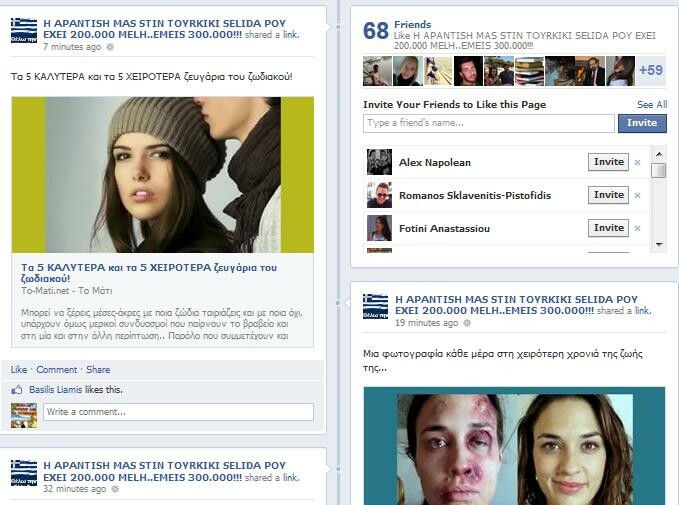Screen dimensions: 679x505
Task: Dismiss Romanos Sklavenitis-Pistofidis suggestion
Action: click(x=637, y=195)
